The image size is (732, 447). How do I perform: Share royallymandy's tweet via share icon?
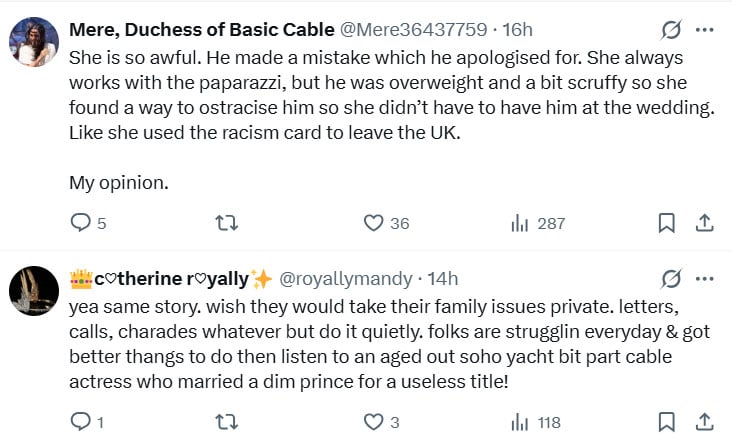pos(703,422)
